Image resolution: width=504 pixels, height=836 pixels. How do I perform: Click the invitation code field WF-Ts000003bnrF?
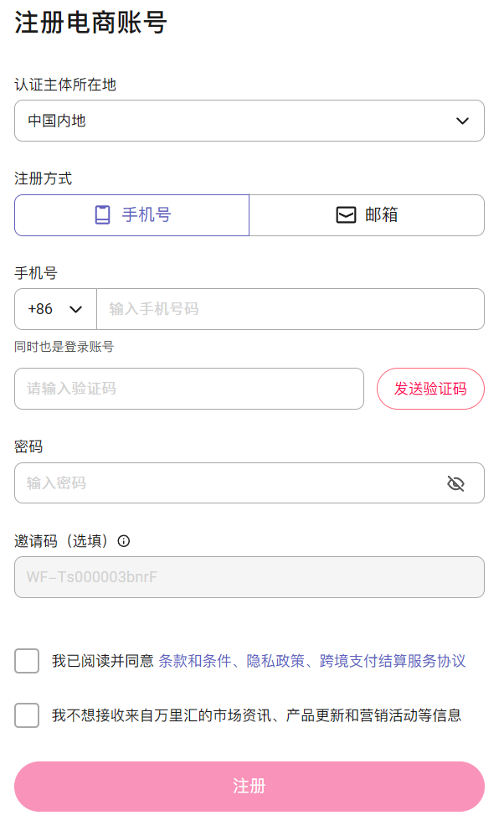click(x=249, y=577)
